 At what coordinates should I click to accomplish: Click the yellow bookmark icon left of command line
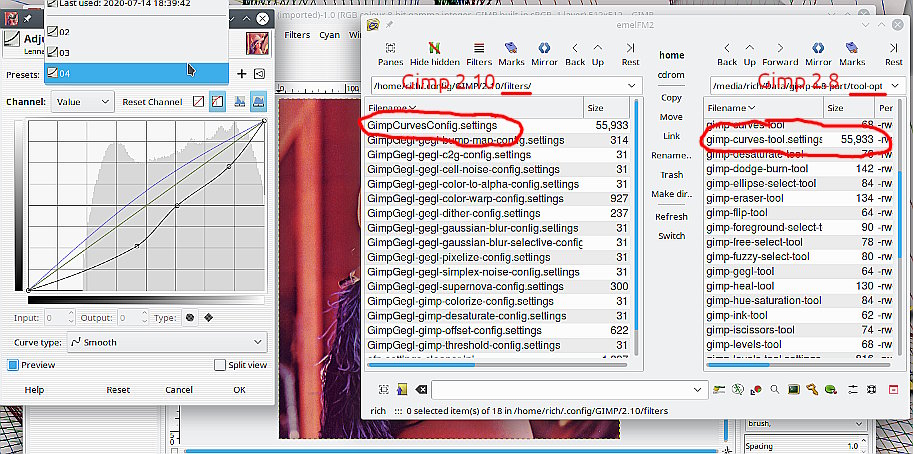point(402,389)
